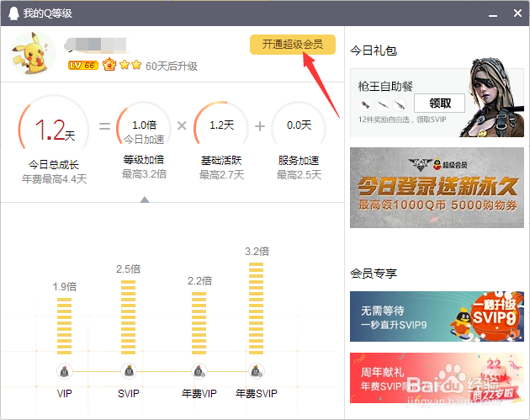The width and height of the screenshot is (530, 420).
Task: Click the 年费SVIP penguin icon
Action: coord(257,372)
